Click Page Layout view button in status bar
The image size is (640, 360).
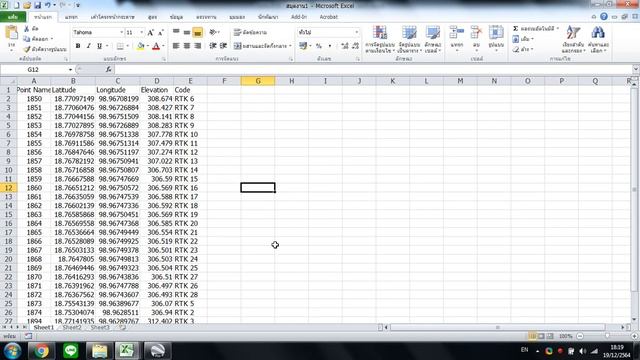click(541, 336)
